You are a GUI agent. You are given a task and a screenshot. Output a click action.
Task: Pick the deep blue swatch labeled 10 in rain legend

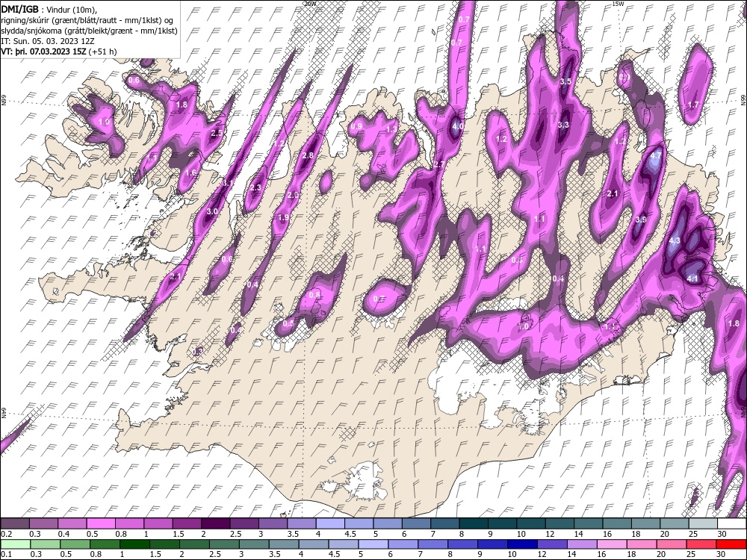522,544
